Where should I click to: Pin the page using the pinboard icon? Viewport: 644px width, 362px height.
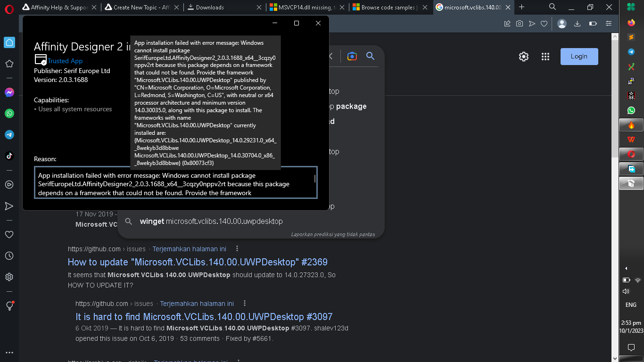click(507, 23)
